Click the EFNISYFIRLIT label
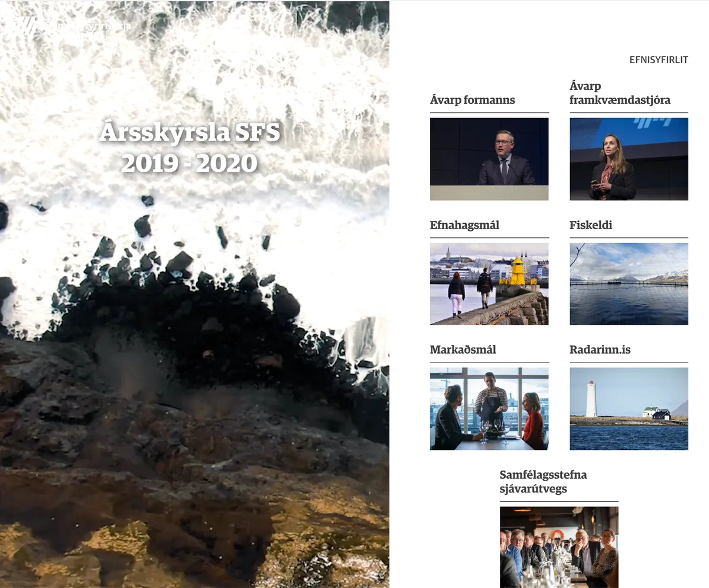This screenshot has width=709, height=588. (x=659, y=60)
